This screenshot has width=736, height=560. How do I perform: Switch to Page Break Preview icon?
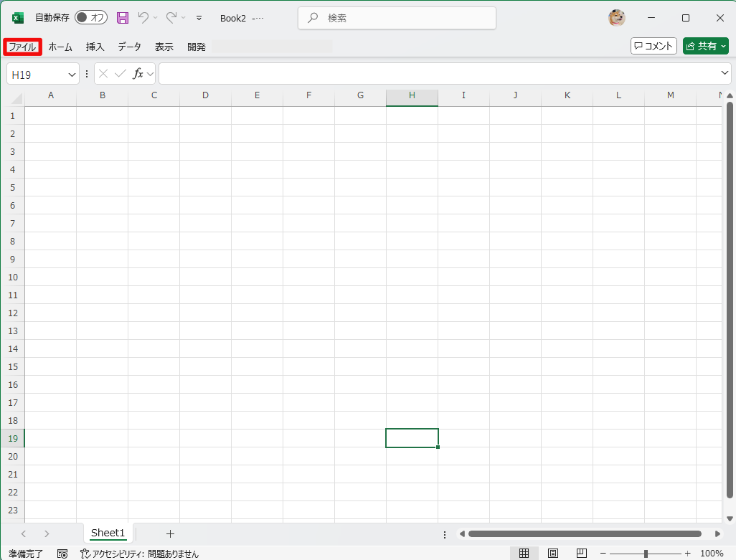(582, 553)
